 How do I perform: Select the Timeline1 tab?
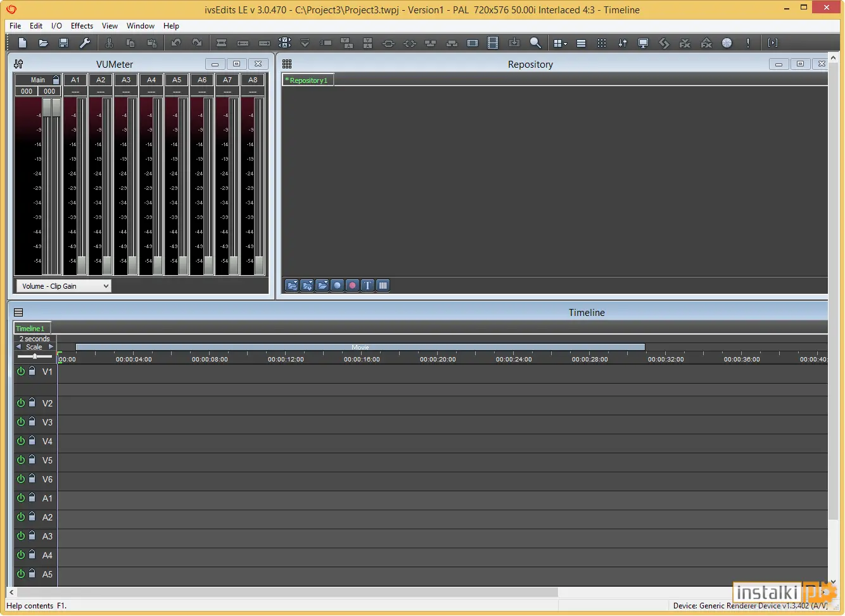[x=32, y=329]
